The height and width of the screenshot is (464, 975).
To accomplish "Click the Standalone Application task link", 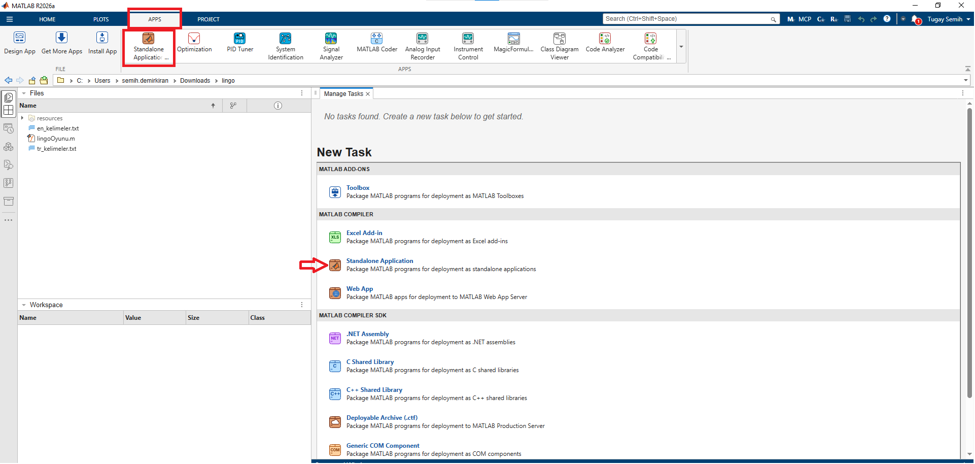I will 380,261.
